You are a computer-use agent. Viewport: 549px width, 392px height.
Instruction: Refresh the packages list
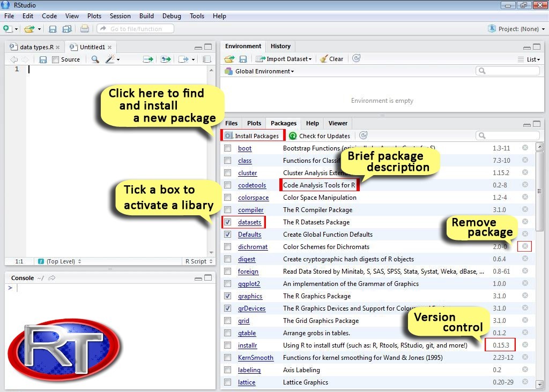pyautogui.click(x=363, y=135)
